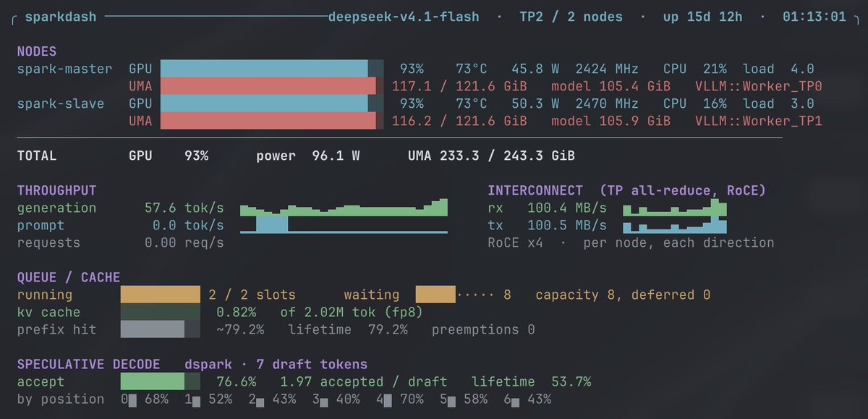This screenshot has width=868, height=419.
Task: Click the 'NODES' section heading
Action: pos(37,52)
